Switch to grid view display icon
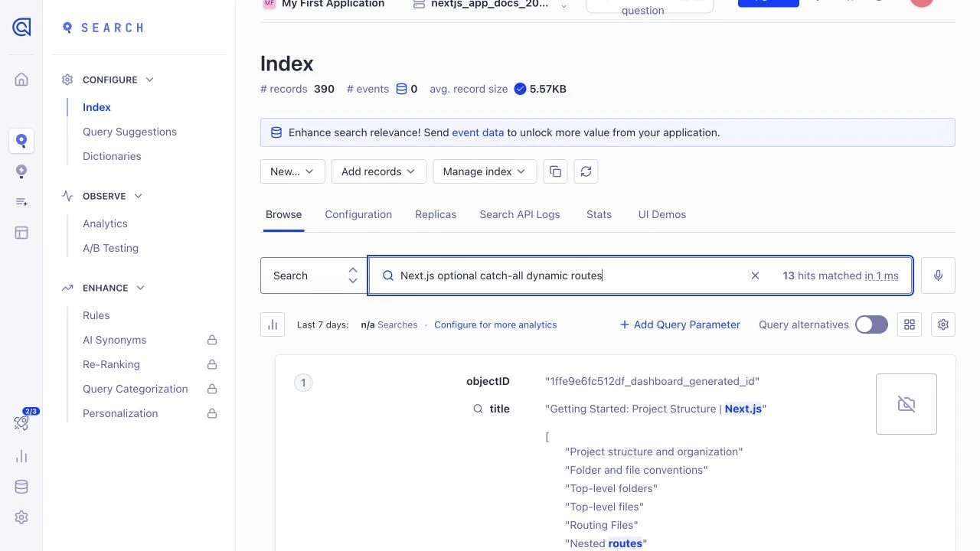Image resolution: width=980 pixels, height=551 pixels. coord(910,324)
